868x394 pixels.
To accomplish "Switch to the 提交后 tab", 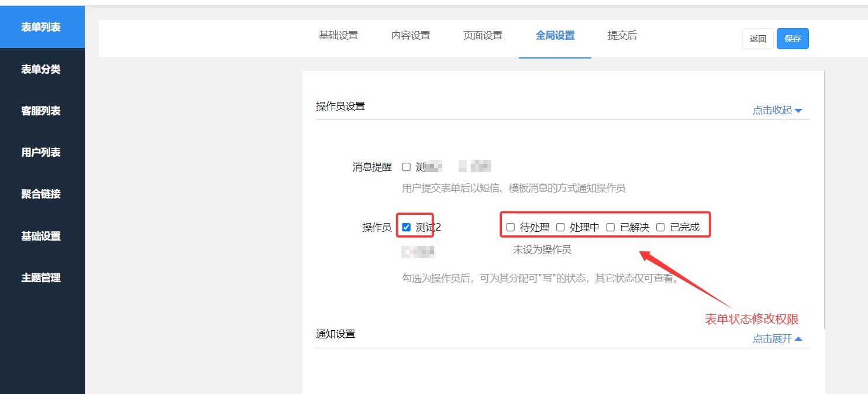I will tap(622, 35).
